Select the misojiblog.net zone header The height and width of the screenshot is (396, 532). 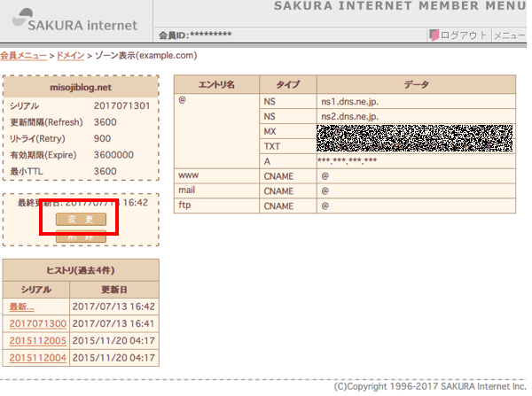tap(81, 87)
